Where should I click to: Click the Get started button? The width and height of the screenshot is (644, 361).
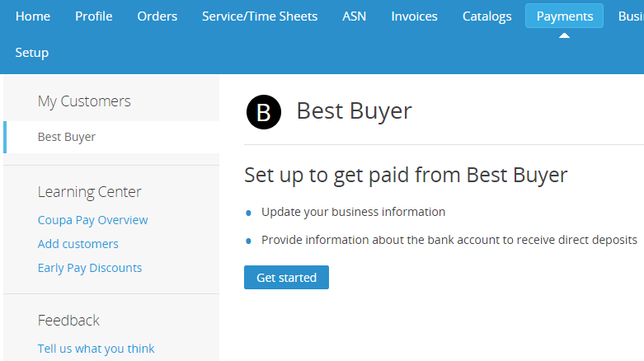[x=286, y=277]
